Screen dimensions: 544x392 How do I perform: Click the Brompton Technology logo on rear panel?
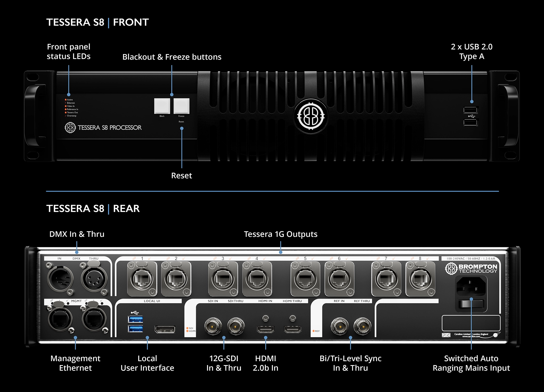tap(471, 268)
